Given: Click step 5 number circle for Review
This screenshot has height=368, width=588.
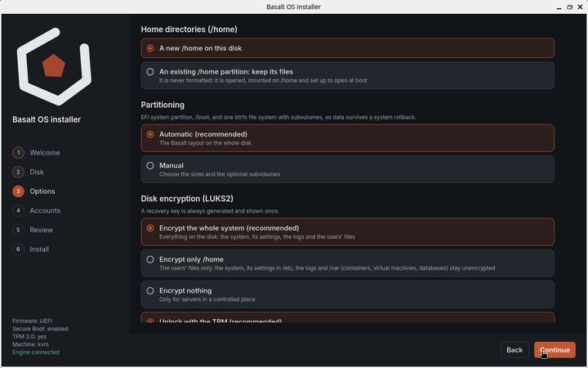Looking at the screenshot, I should 18,230.
